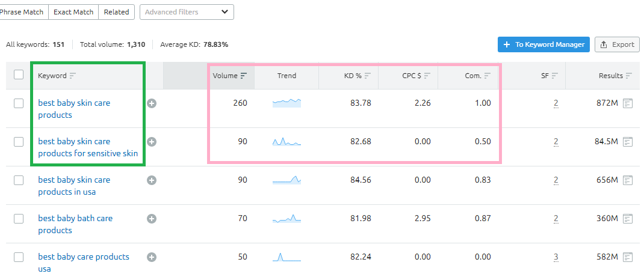This screenshot has width=644, height=277.
Task: Open the Advanced filters dropdown
Action: pos(187,12)
